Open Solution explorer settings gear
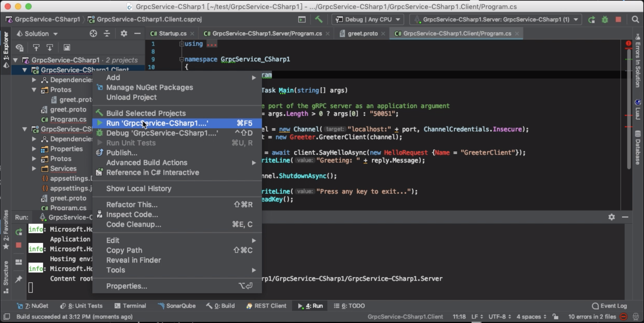The image size is (644, 323). 124,34
